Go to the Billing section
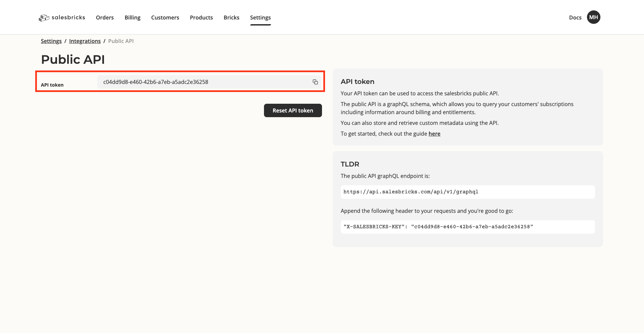 coord(132,17)
